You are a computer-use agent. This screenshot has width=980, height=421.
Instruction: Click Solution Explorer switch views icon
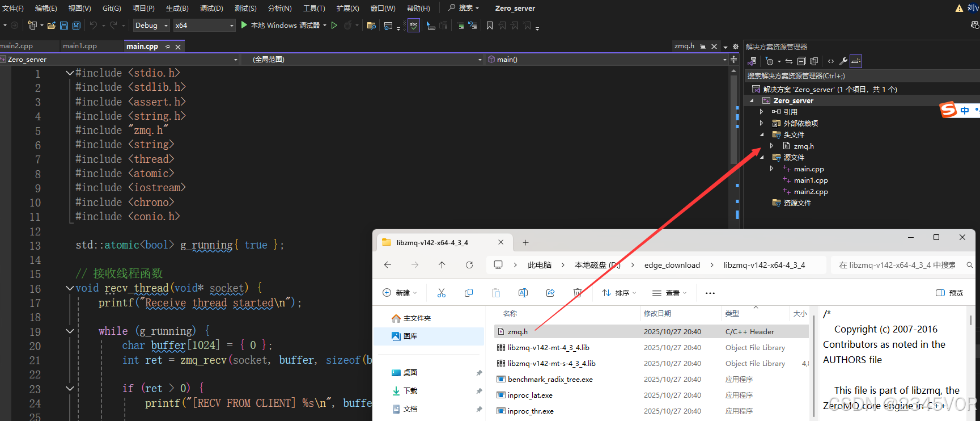click(753, 61)
